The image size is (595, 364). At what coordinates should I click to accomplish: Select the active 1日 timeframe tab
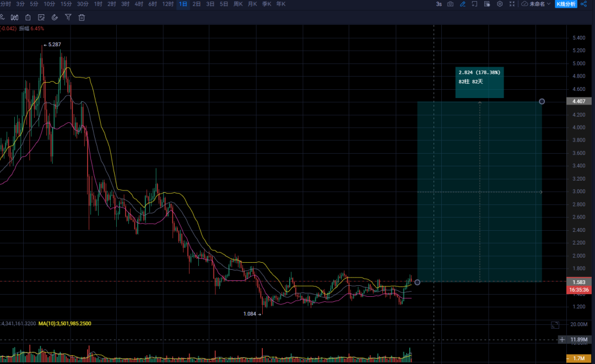coord(183,4)
